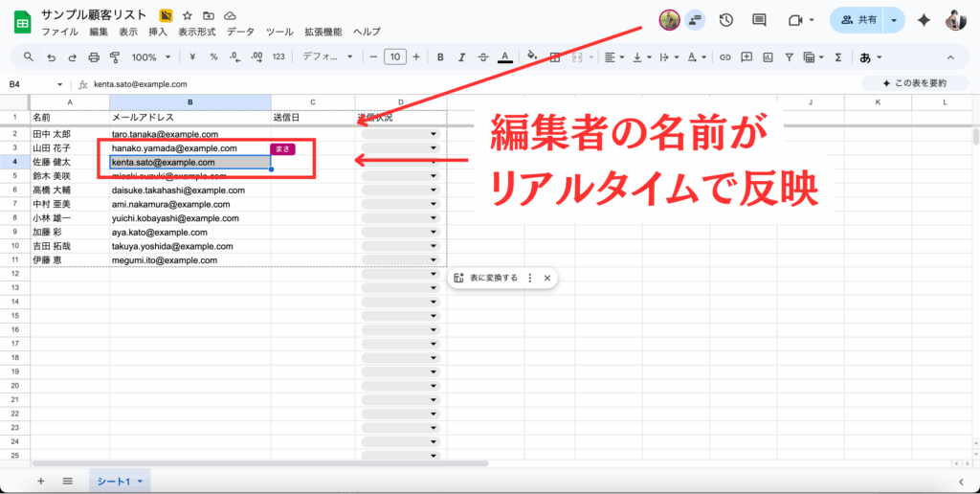Toggle strikethrough formatting
The image size is (980, 494).
point(482,57)
